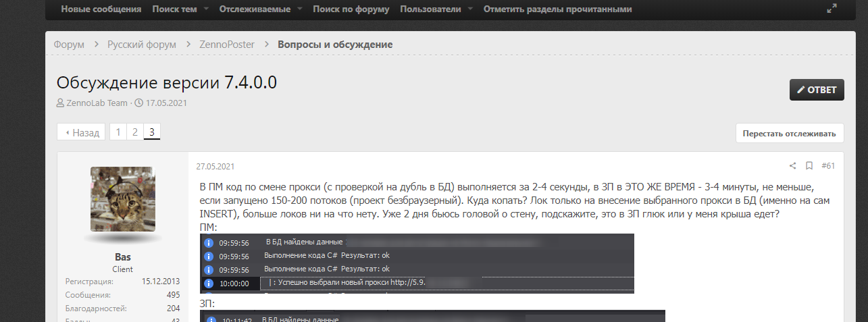
Task: Open Вопросы и обсуждение breadcrumb
Action: (x=335, y=44)
